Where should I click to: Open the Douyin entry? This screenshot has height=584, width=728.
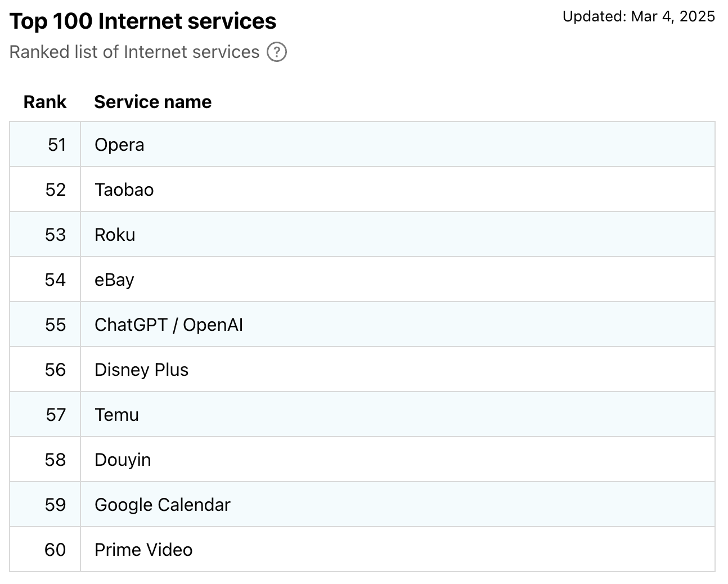click(123, 460)
